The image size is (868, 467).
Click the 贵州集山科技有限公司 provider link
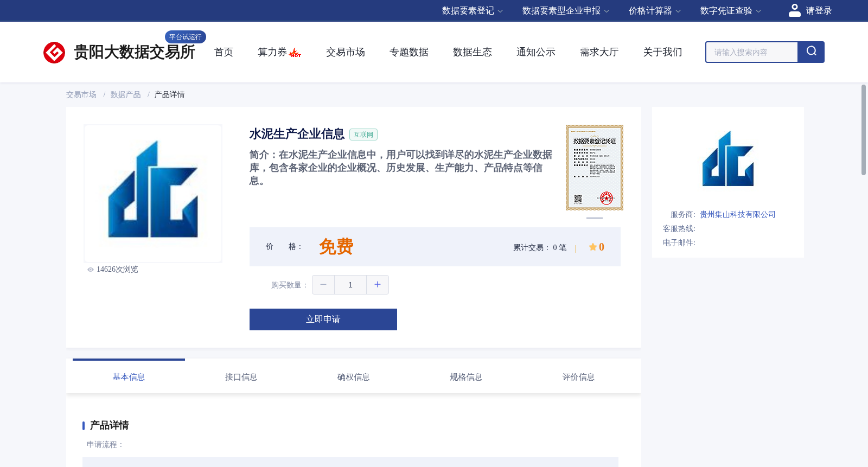[x=738, y=215]
